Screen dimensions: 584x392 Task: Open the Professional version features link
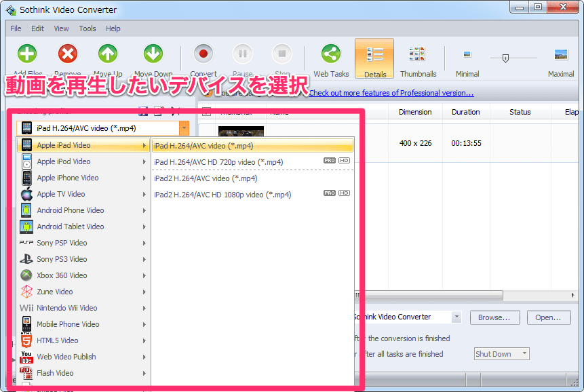tap(391, 93)
